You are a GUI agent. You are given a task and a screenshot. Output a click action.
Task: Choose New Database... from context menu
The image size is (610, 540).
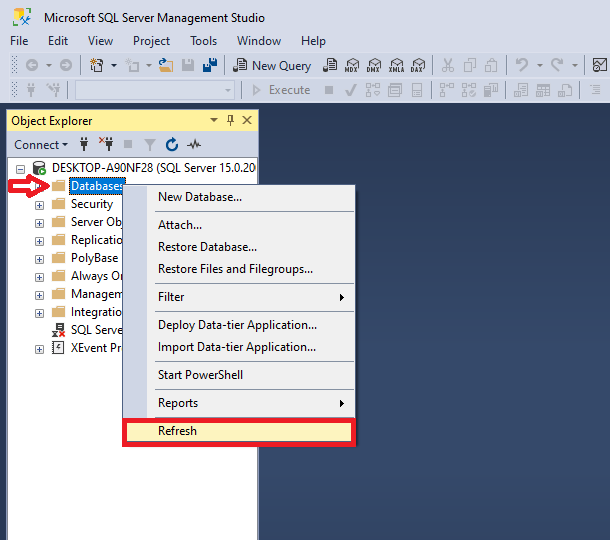pos(239,197)
